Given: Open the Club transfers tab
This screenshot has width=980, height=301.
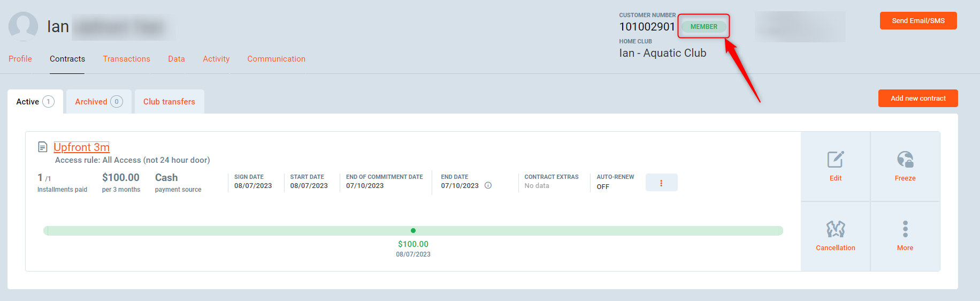Looking at the screenshot, I should click(169, 102).
